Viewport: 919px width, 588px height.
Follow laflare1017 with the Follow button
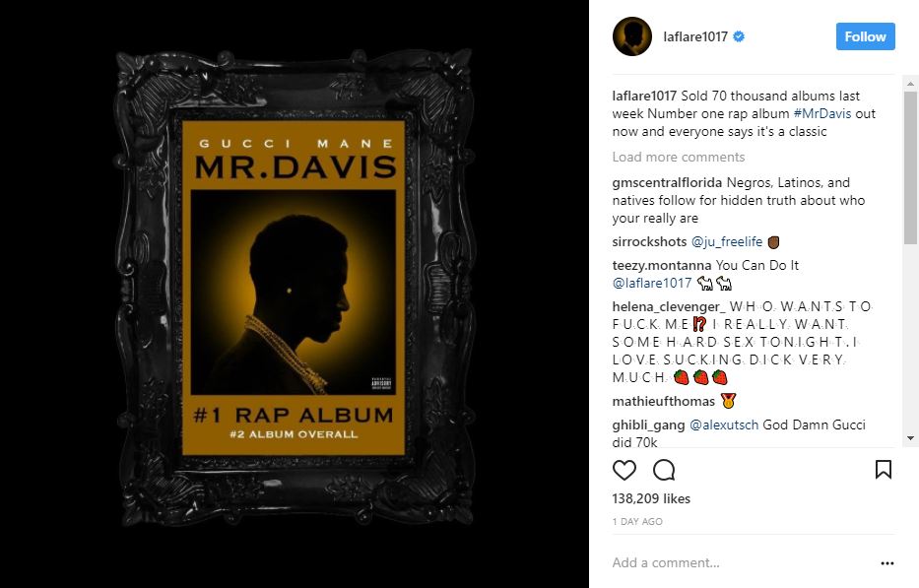pyautogui.click(x=865, y=36)
